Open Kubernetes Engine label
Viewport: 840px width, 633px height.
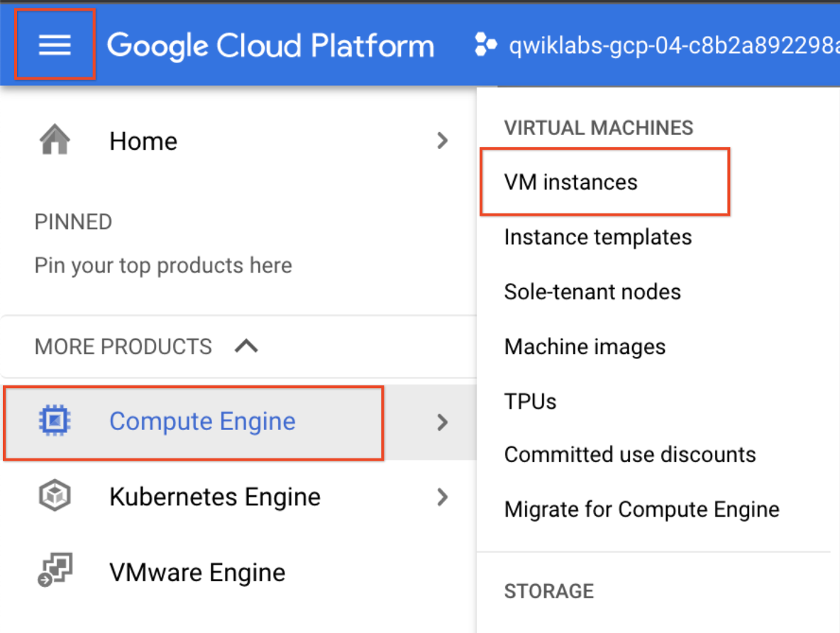click(215, 497)
